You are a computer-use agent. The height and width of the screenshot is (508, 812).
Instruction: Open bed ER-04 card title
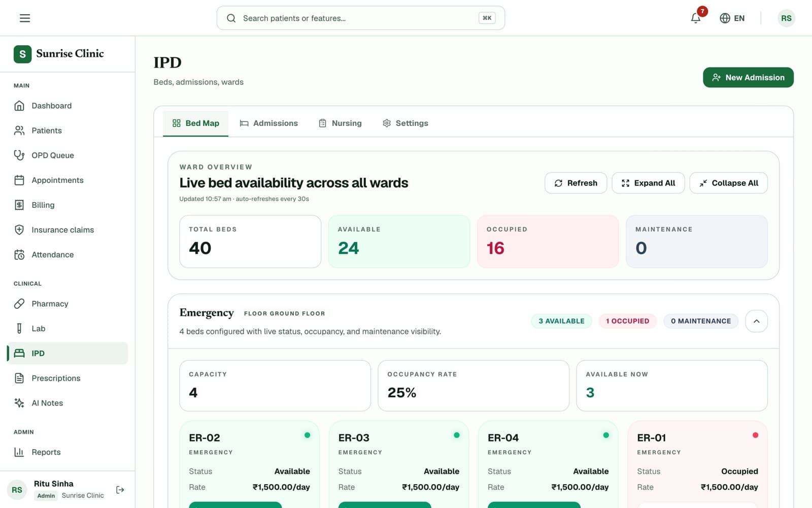click(503, 438)
